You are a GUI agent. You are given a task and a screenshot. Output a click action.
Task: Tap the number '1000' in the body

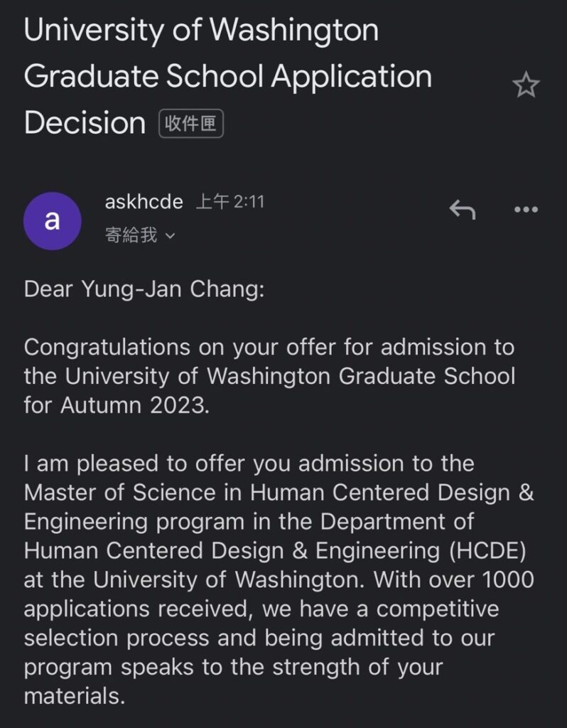508,580
